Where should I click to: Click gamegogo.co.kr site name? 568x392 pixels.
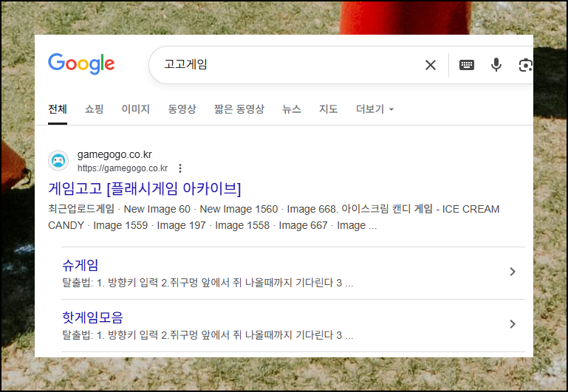coord(114,154)
